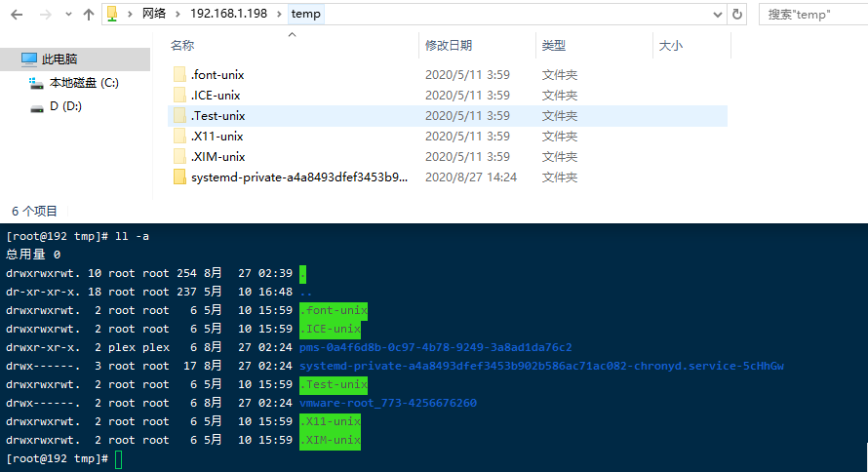Click the 2020/5/11 3:59 date of .X11-unix
Screen dimensions: 868x472
coord(467,137)
